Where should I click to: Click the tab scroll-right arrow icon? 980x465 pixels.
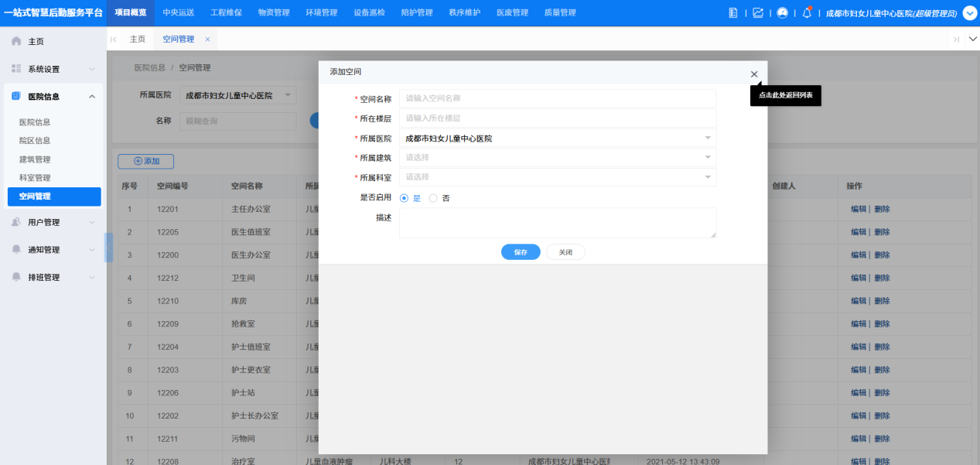pos(957,39)
